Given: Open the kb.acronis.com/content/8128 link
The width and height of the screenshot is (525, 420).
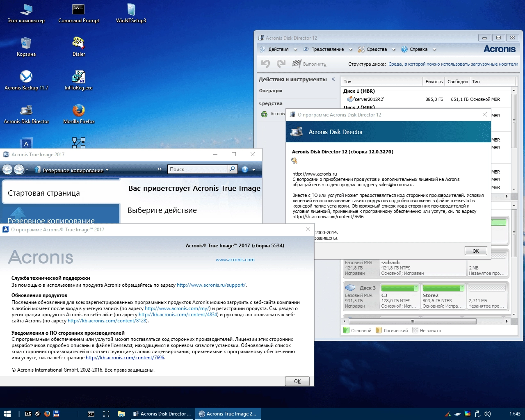Looking at the screenshot, I should point(107,321).
